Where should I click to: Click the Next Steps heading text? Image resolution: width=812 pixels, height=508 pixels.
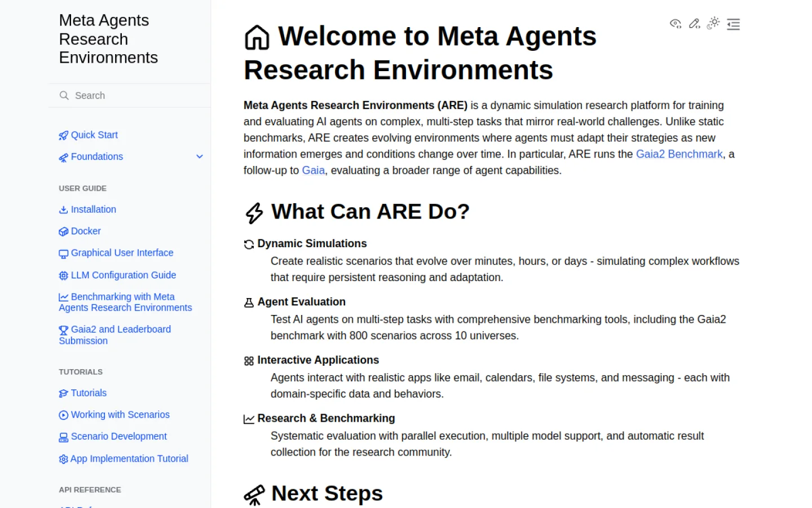point(327,493)
